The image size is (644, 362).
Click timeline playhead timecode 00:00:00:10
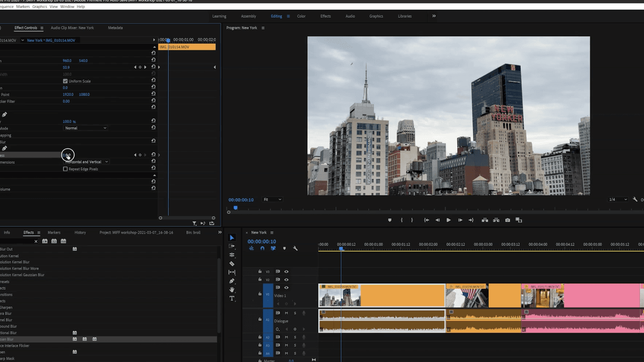[262, 241]
